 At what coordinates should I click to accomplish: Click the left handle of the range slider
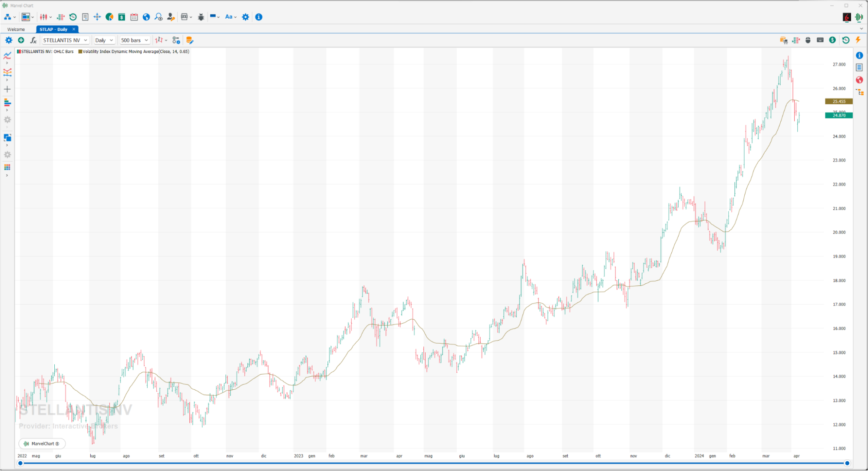coord(20,463)
